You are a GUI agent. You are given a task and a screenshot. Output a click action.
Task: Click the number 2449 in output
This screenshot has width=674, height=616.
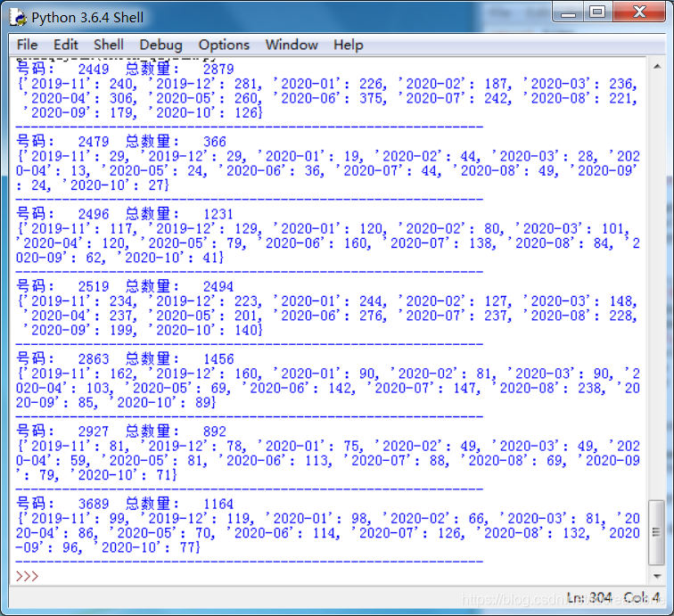click(x=94, y=69)
